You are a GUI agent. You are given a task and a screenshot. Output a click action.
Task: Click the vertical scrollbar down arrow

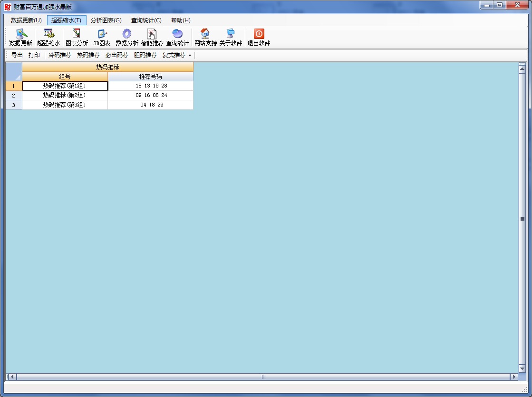pyautogui.click(x=522, y=368)
